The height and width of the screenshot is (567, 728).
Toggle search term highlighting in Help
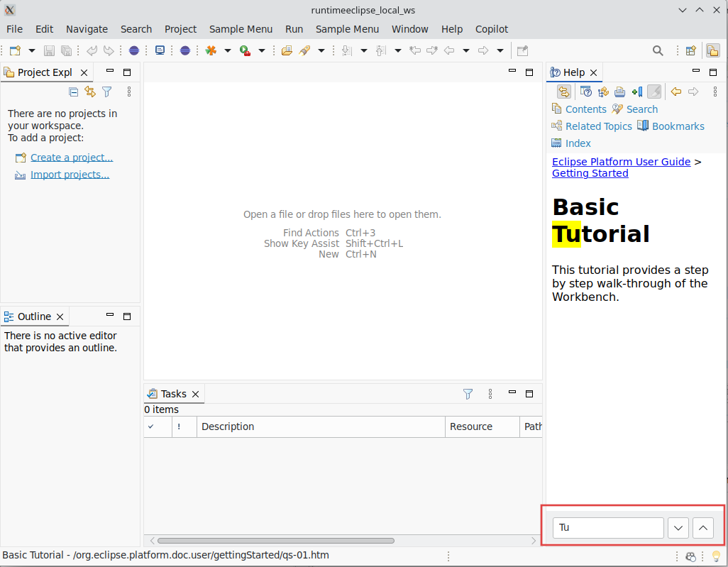pos(654,92)
